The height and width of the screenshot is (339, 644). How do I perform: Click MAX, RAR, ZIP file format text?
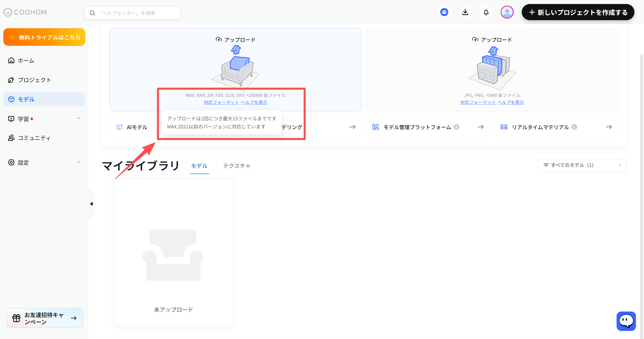pyautogui.click(x=235, y=95)
